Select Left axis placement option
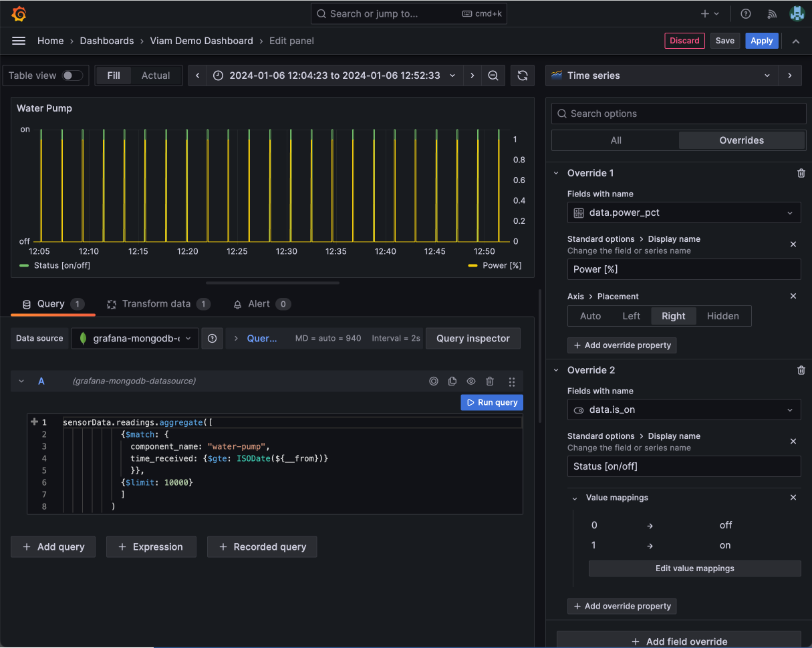This screenshot has height=648, width=812. click(x=631, y=316)
